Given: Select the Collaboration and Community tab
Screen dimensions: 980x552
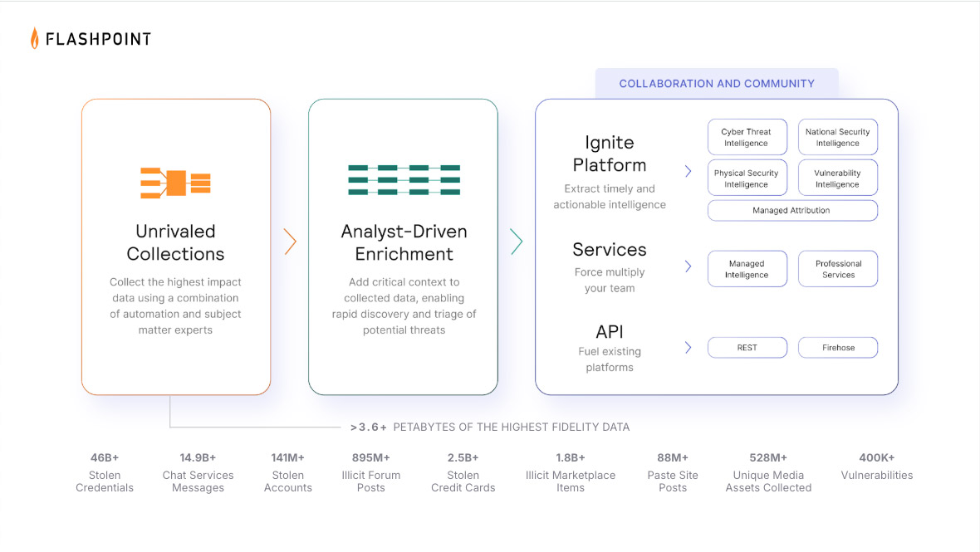Looking at the screenshot, I should tap(717, 84).
